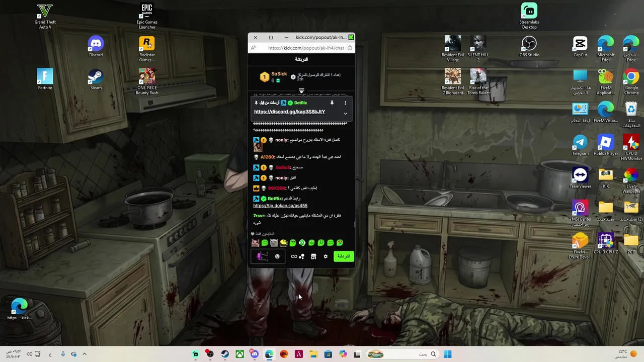Open ONE PIECE Bounty Rush shortcut
Viewport: 644px width, 362px height.
pos(147,82)
